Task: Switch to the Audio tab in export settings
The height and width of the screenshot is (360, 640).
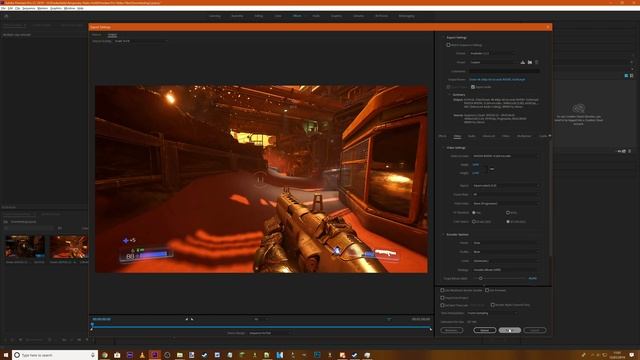Action: pyautogui.click(x=471, y=136)
